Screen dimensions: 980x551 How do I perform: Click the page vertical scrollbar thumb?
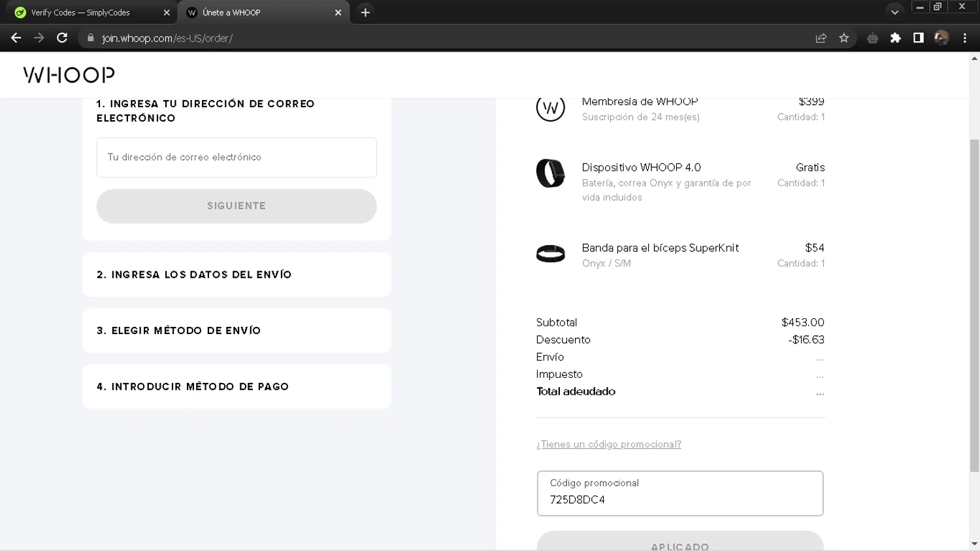coord(974,305)
